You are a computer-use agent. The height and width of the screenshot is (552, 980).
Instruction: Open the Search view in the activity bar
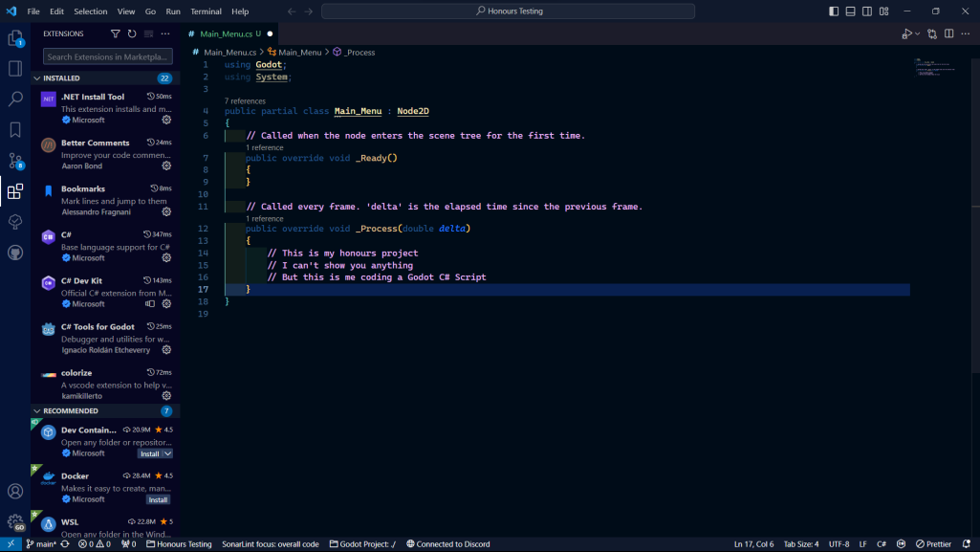[14, 97]
